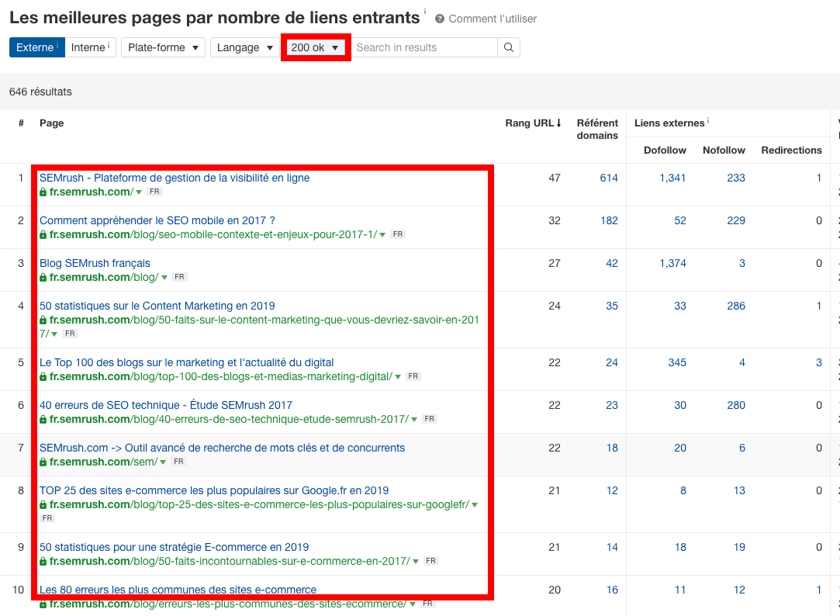Click the Référent domains column header
Image resolution: width=840 pixels, height=616 pixels.
[597, 129]
